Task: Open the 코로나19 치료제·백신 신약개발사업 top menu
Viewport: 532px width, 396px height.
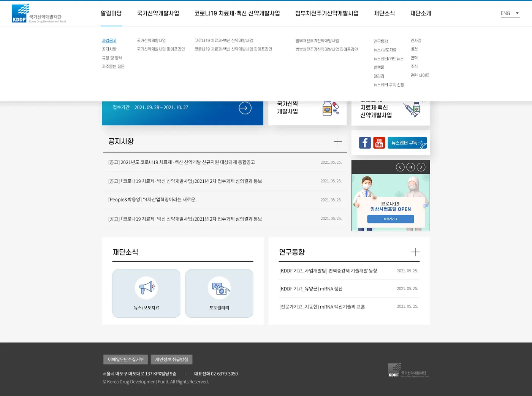Action: [x=237, y=13]
